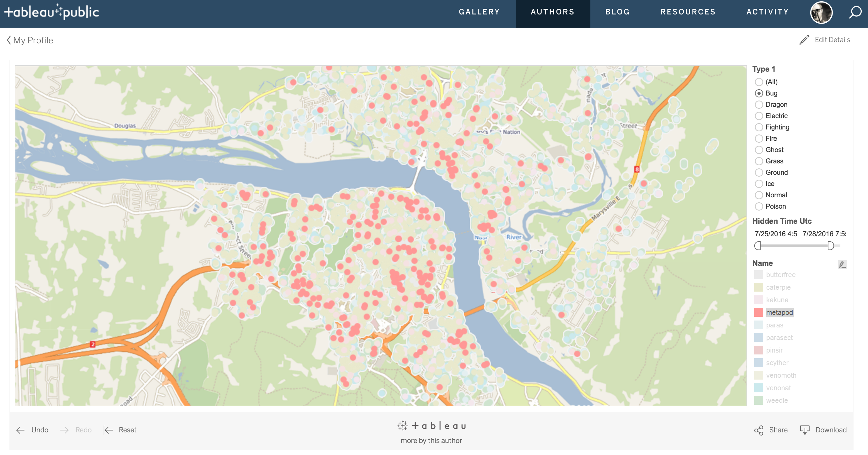Click the Tableau logo in footer
Image resolution: width=868 pixels, height=455 pixels.
point(431,426)
